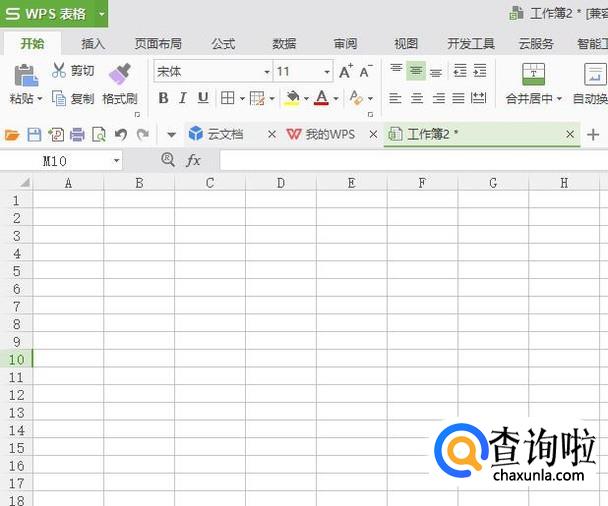Expand quick access toolbar customize arrow
608x506 pixels.
pyautogui.click(x=171, y=135)
